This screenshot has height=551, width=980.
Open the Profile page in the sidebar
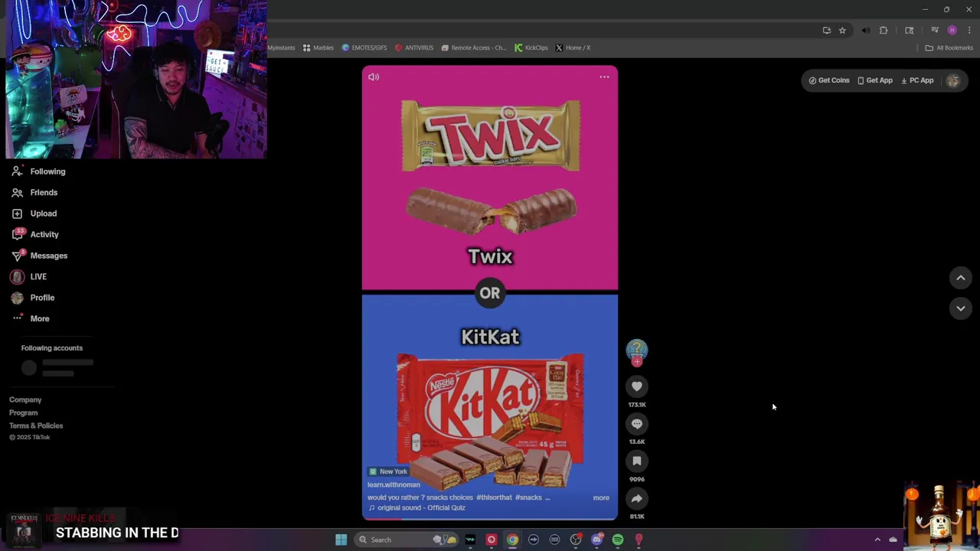[33, 298]
